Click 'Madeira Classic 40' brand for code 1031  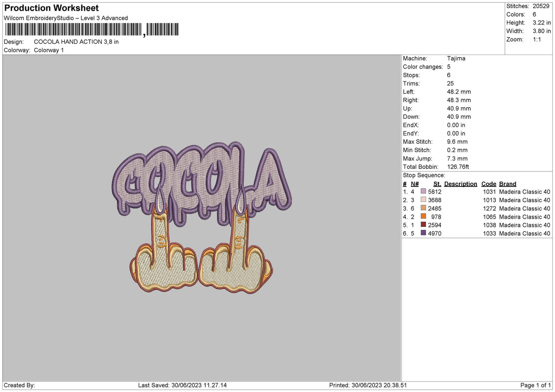point(525,191)
